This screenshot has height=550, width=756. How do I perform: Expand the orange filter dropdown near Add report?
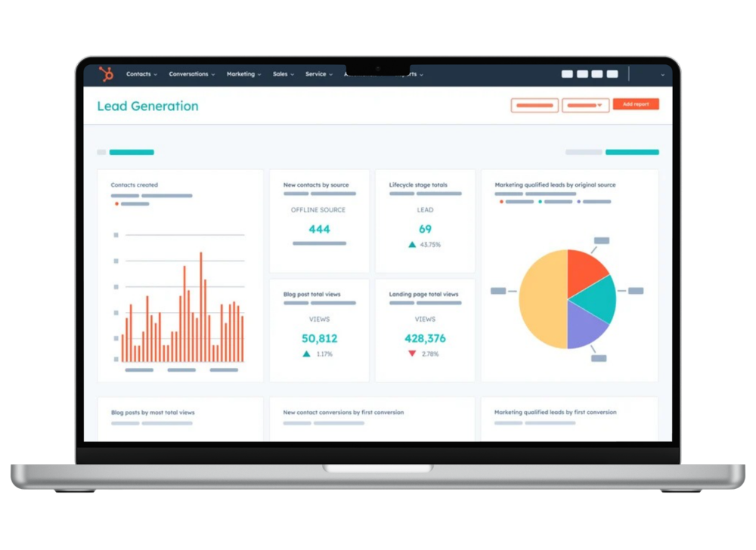click(x=586, y=105)
